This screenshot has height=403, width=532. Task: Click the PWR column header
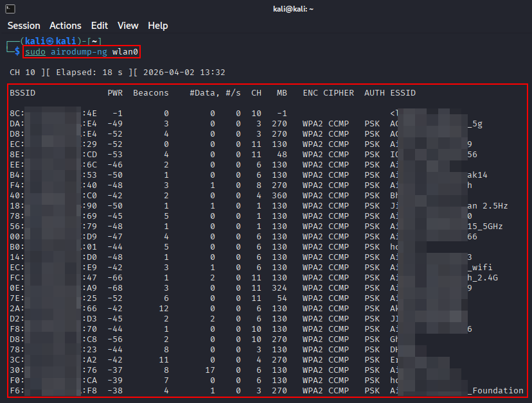115,93
